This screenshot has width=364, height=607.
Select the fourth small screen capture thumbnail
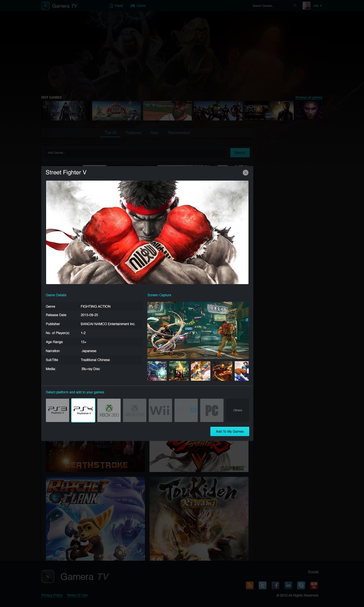(x=222, y=371)
